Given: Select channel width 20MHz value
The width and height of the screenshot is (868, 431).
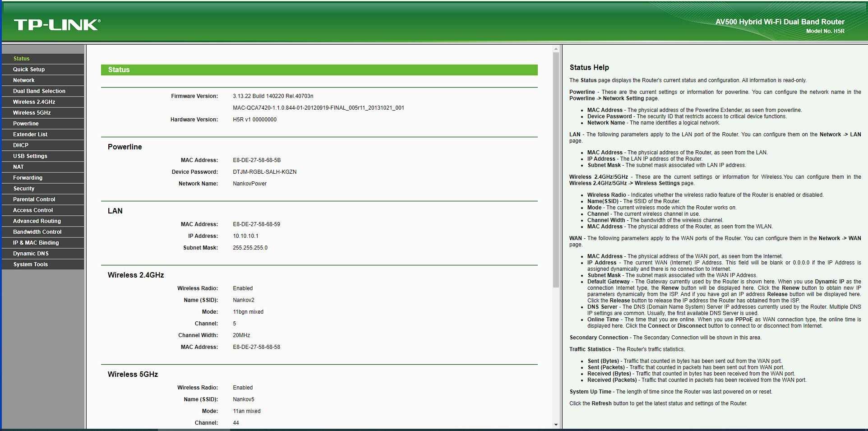Looking at the screenshot, I should point(241,335).
